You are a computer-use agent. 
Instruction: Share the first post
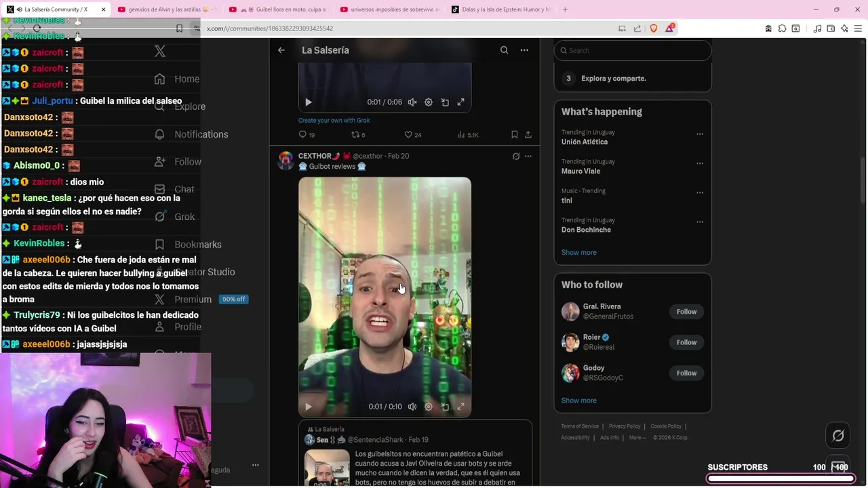pyautogui.click(x=528, y=135)
